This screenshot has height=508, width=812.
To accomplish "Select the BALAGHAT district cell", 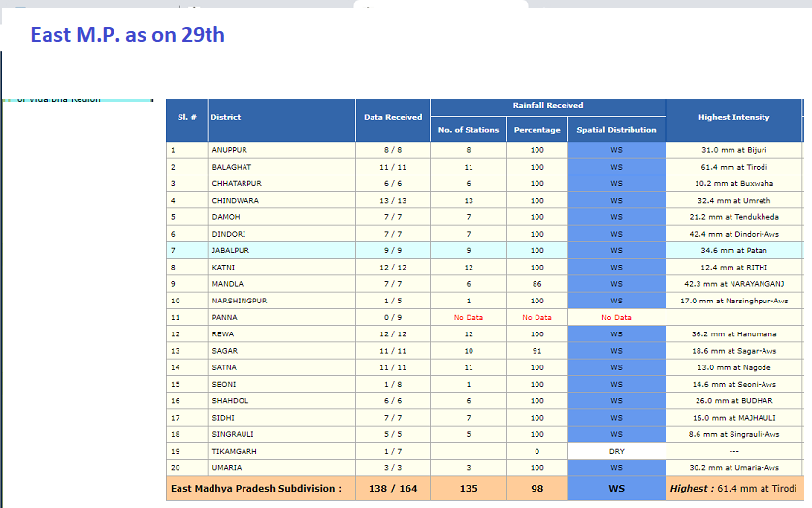I will [x=281, y=167].
